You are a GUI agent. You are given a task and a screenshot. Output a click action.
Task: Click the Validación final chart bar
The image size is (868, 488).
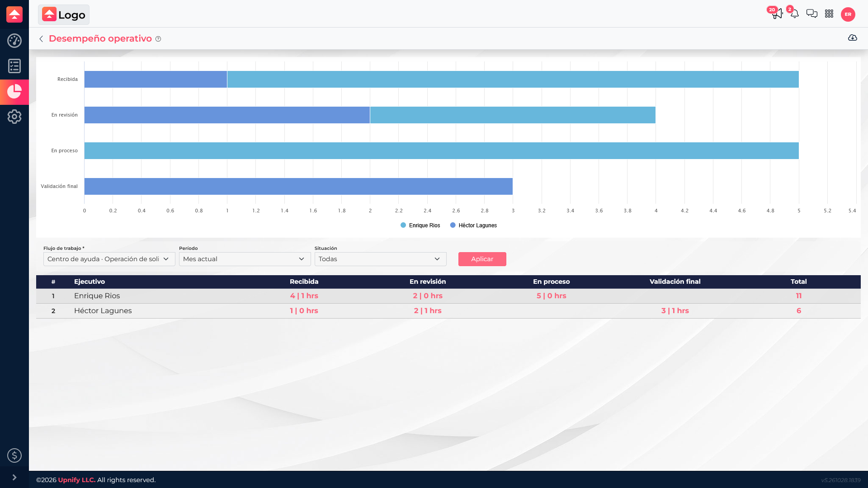pyautogui.click(x=298, y=186)
